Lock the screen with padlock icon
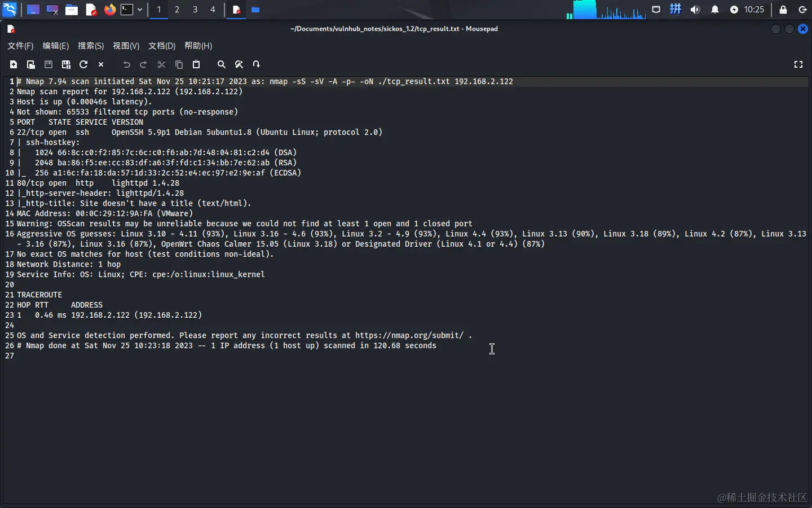This screenshot has width=812, height=508. (783, 10)
